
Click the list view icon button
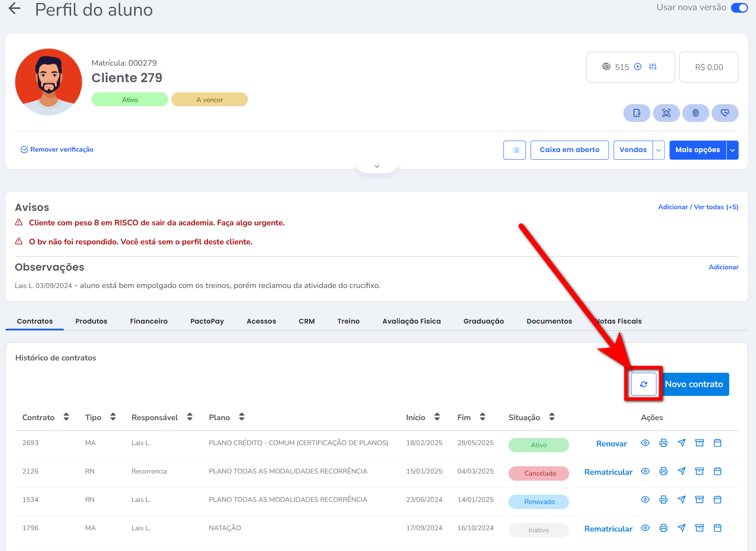coord(514,150)
